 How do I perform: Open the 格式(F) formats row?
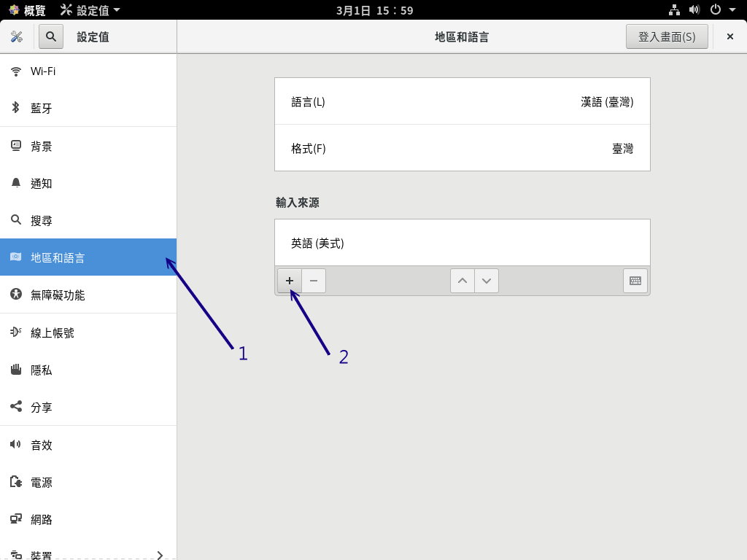click(x=462, y=148)
